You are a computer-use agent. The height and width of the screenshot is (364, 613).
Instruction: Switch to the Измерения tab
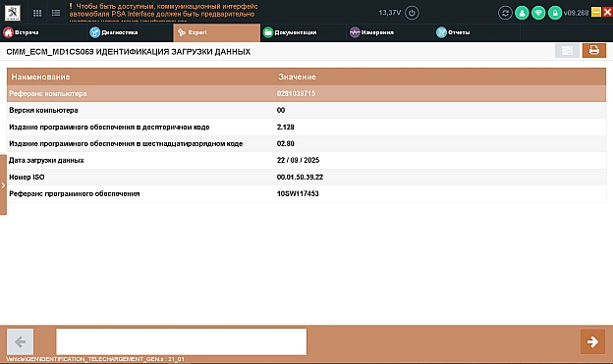(390, 32)
